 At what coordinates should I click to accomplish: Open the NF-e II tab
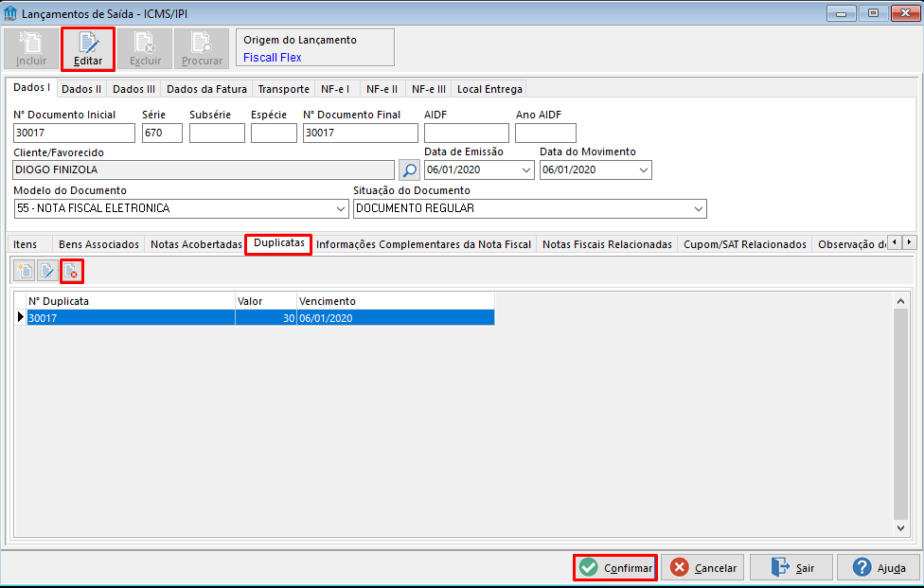[382, 90]
